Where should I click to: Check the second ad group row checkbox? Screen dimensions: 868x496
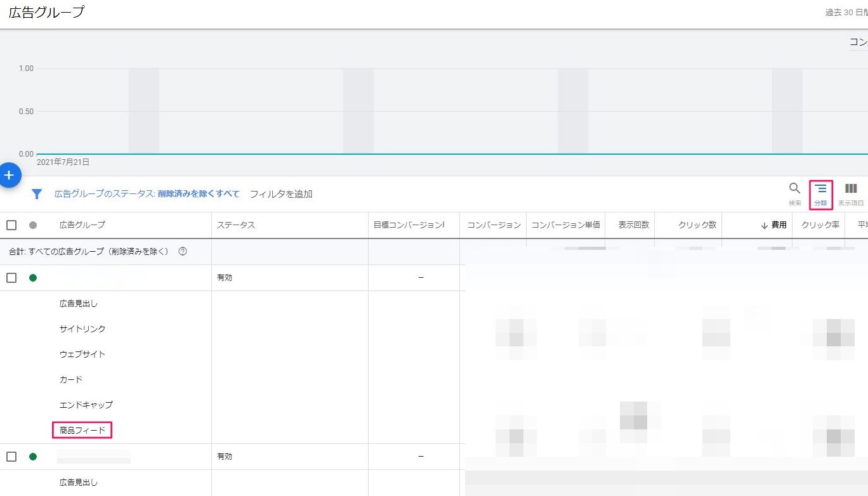[11, 457]
